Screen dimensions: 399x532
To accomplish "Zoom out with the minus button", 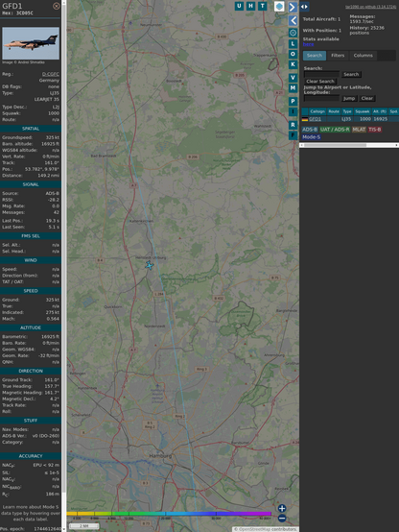I will (282, 519).
